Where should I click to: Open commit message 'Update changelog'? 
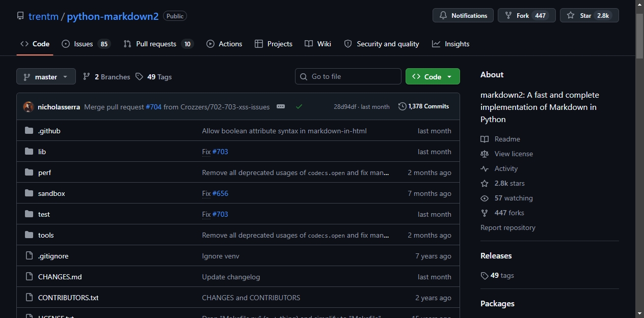231,277
